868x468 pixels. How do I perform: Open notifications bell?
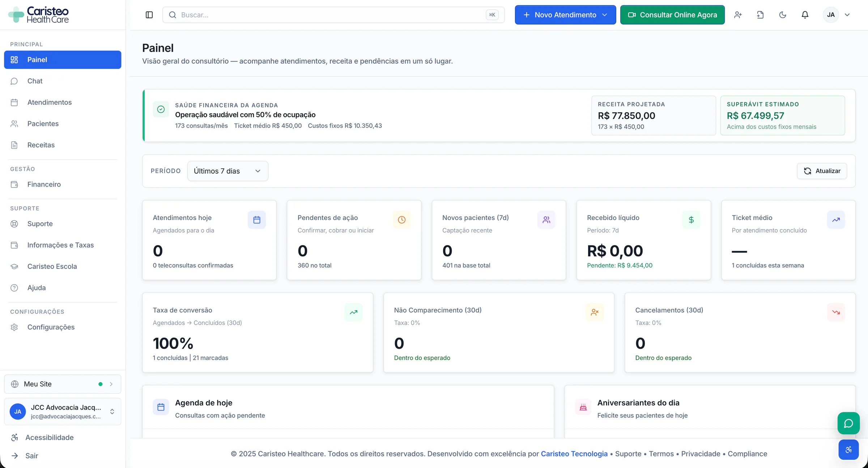(805, 15)
